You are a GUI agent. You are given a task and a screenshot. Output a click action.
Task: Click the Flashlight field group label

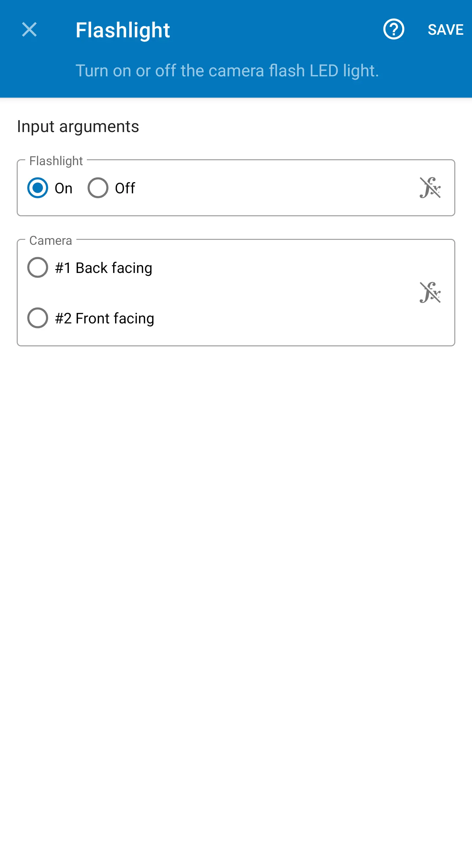(x=56, y=161)
